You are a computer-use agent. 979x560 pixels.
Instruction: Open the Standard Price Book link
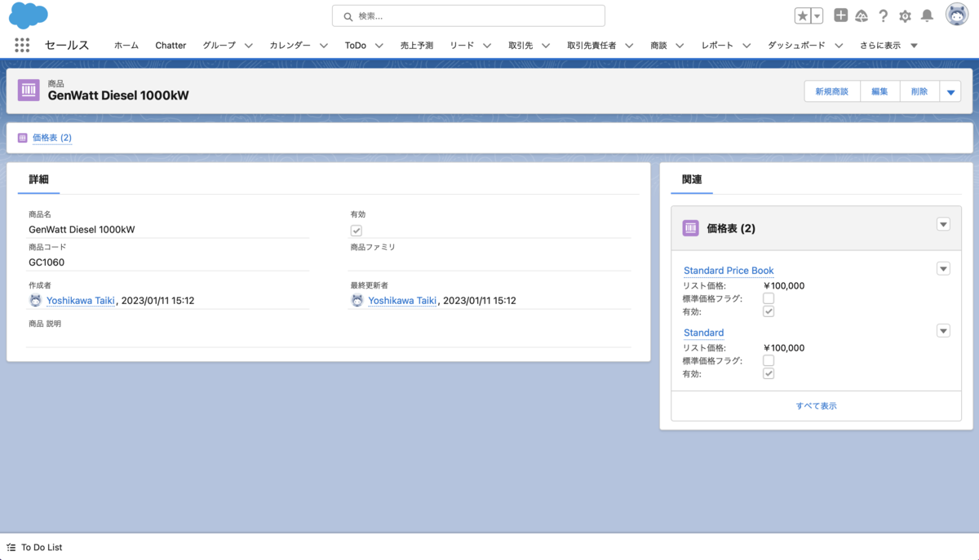pyautogui.click(x=729, y=271)
